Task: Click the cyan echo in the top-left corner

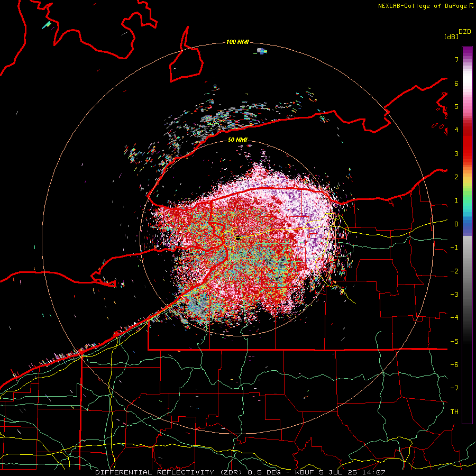Action: 47,25
